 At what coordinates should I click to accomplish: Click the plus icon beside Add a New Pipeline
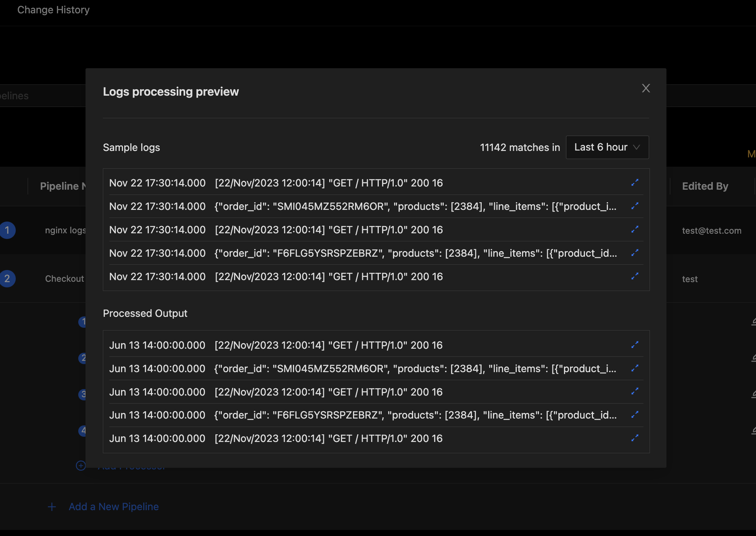coord(52,507)
